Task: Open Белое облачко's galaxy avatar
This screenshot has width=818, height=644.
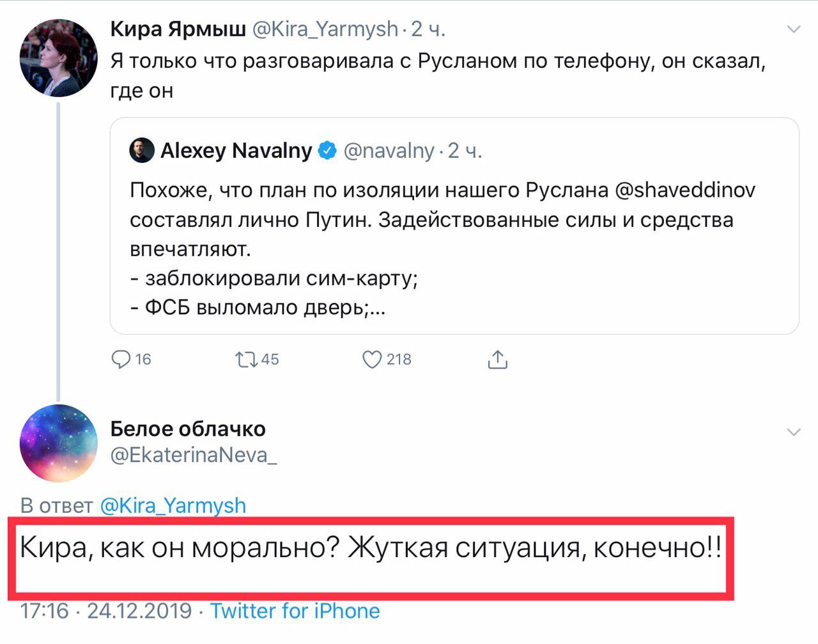Action: (59, 443)
